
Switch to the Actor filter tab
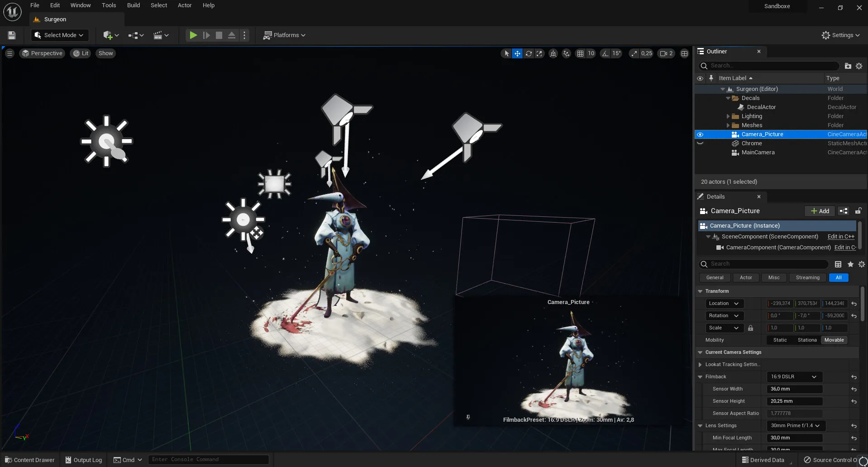(x=745, y=278)
